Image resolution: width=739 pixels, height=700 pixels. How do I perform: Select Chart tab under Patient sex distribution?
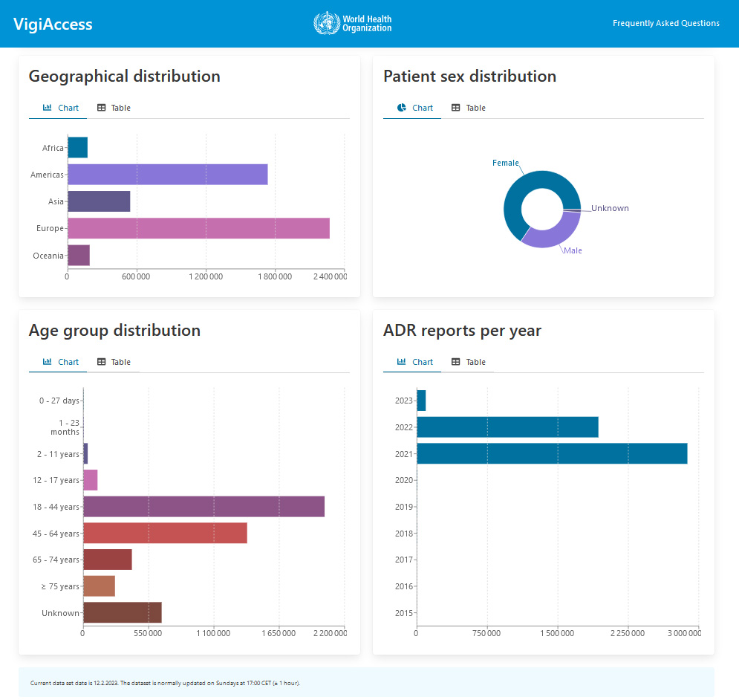pyautogui.click(x=415, y=108)
